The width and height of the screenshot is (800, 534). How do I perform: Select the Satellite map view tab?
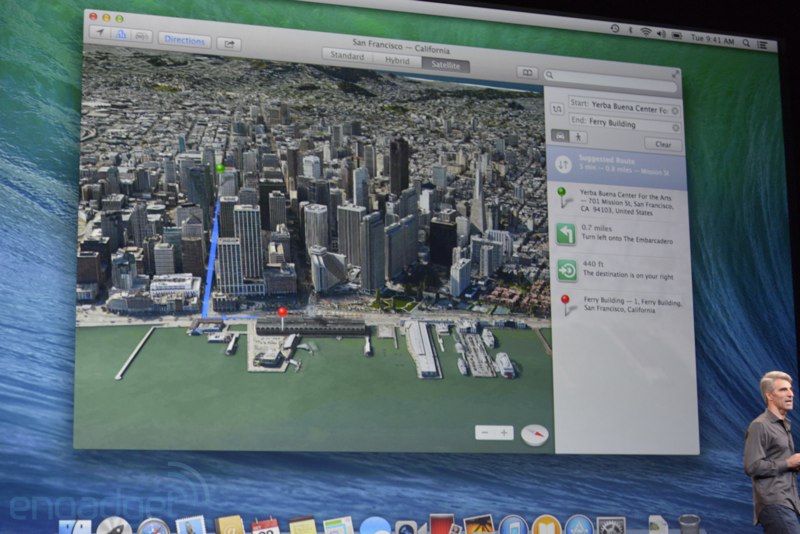[446, 65]
